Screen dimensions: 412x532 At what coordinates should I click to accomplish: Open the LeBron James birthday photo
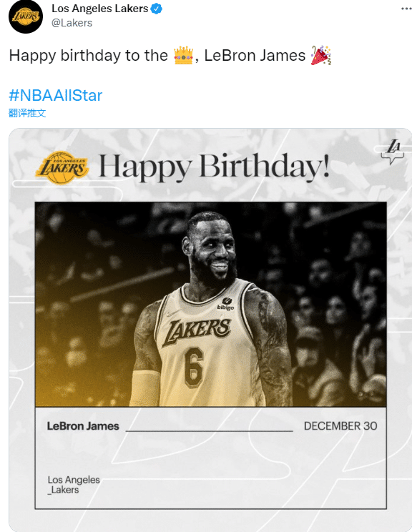211,305
